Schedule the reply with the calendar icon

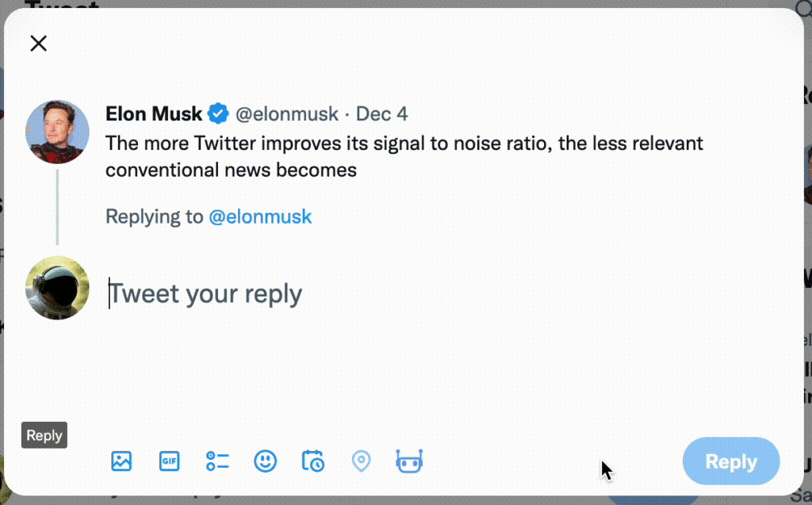pos(313,461)
